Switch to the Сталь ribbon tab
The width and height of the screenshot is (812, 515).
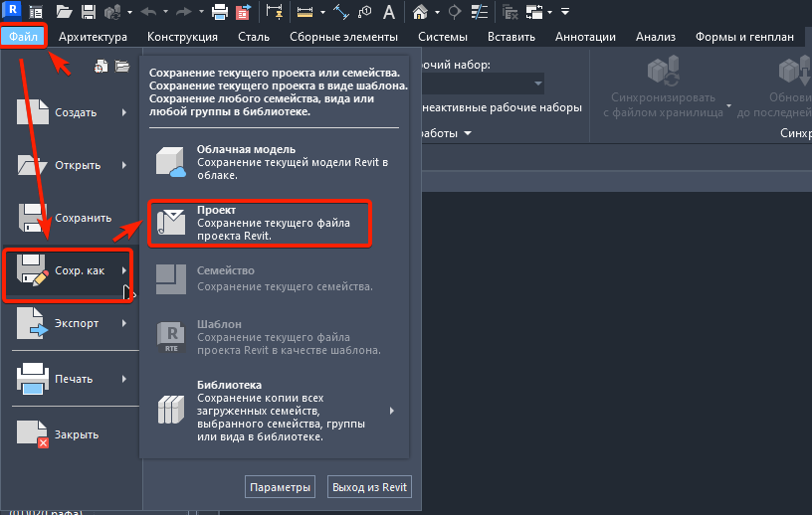point(254,37)
